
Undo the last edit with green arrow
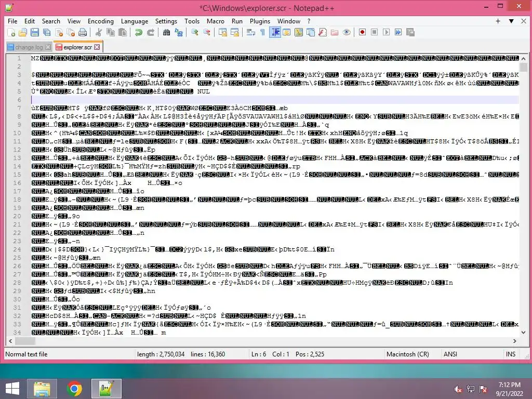[x=138, y=32]
